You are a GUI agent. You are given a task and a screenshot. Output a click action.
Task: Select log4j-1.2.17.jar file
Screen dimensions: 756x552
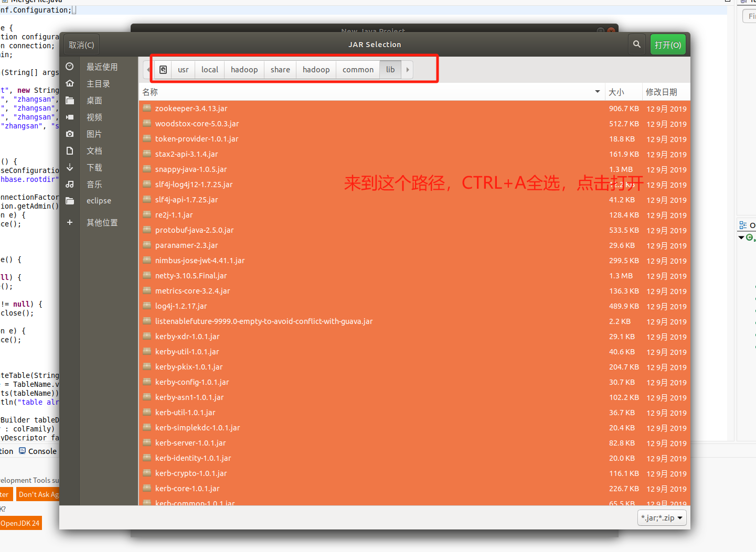point(414,306)
